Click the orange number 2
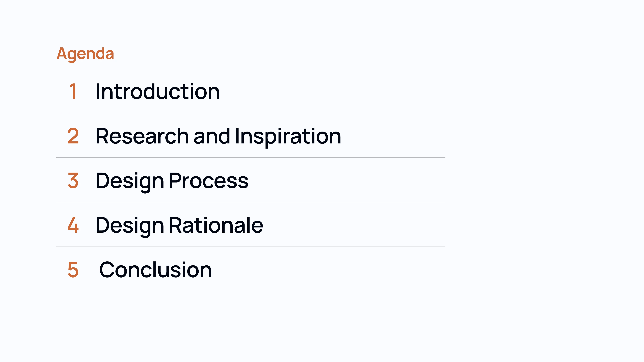The width and height of the screenshot is (644, 362). point(73,136)
